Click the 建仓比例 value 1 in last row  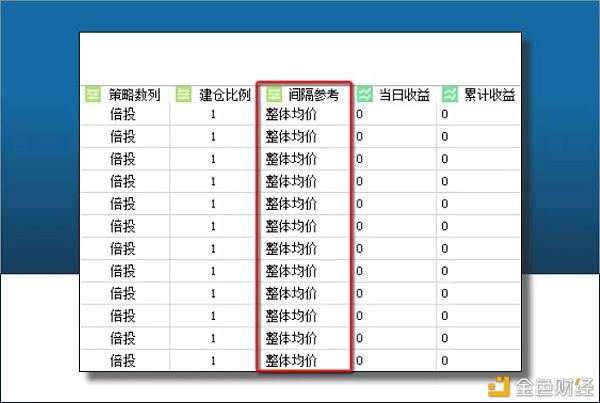pyautogui.click(x=213, y=360)
